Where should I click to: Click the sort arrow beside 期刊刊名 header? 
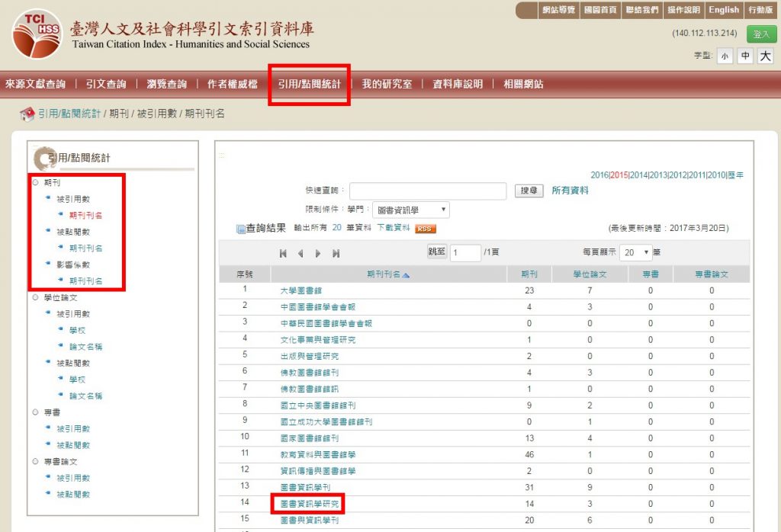(406, 275)
